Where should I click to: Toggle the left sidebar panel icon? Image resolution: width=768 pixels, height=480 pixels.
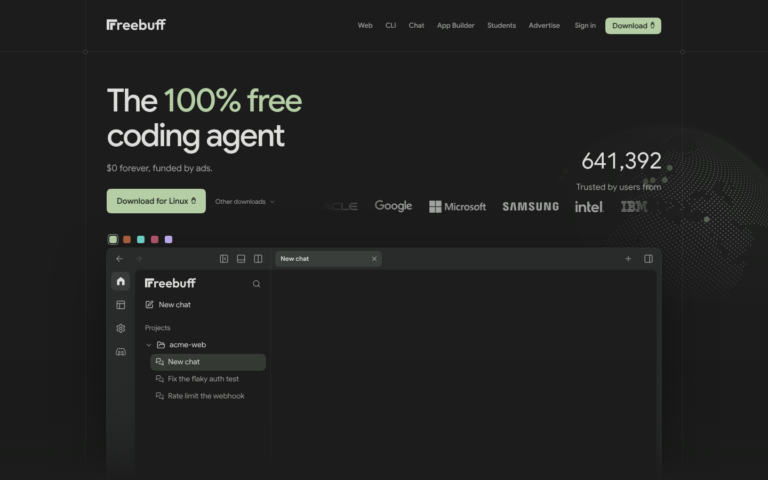224,259
